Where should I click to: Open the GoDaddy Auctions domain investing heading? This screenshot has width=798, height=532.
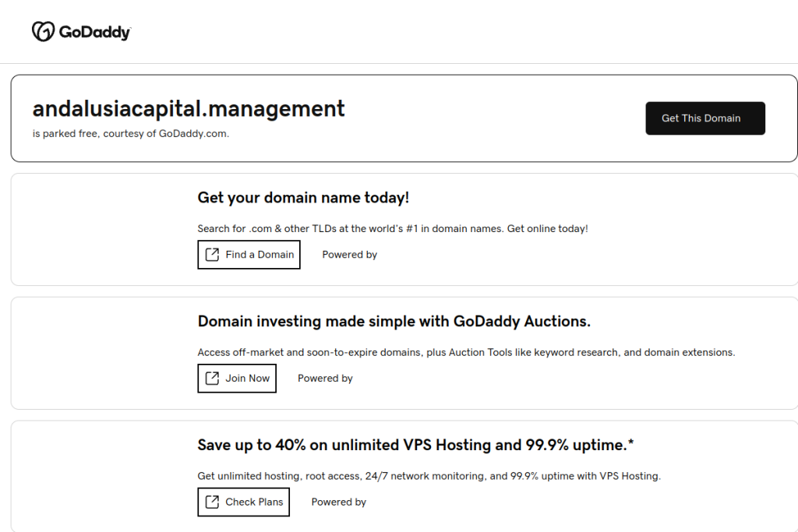point(394,322)
